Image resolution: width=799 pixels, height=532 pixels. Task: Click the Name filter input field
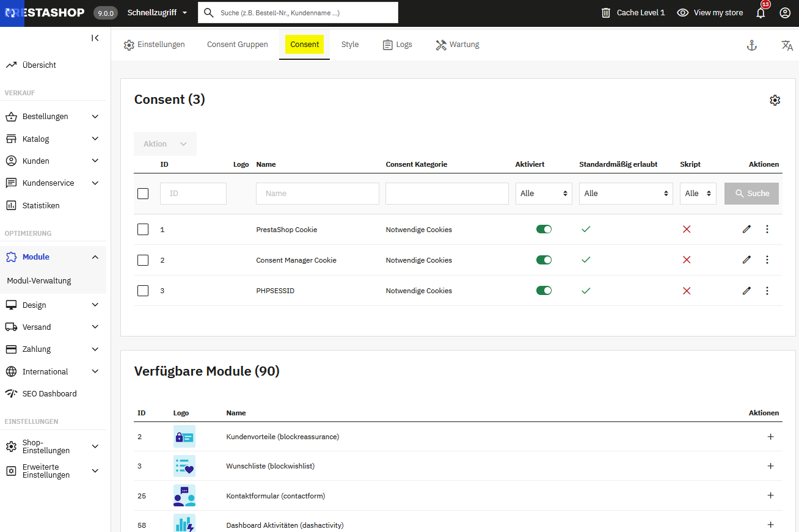pyautogui.click(x=317, y=194)
